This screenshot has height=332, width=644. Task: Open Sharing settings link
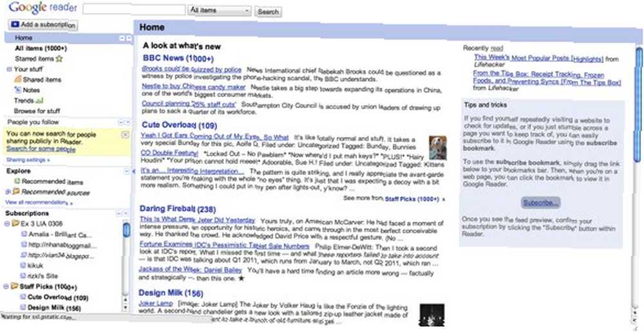tap(28, 160)
